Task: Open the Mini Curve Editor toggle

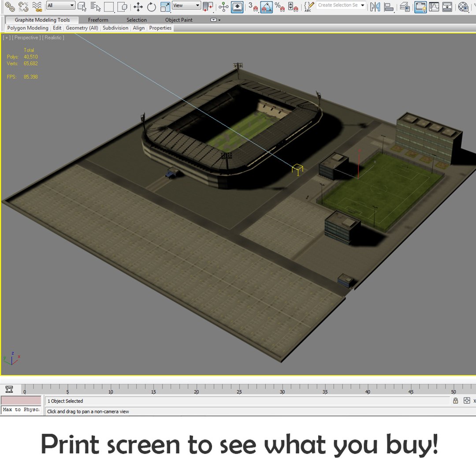Action: pos(9,389)
